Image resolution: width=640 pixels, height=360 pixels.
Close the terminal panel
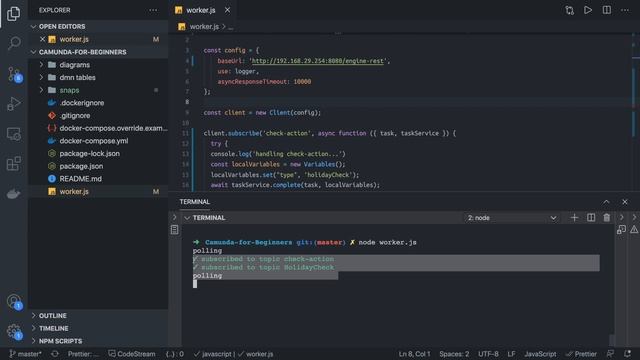click(625, 202)
